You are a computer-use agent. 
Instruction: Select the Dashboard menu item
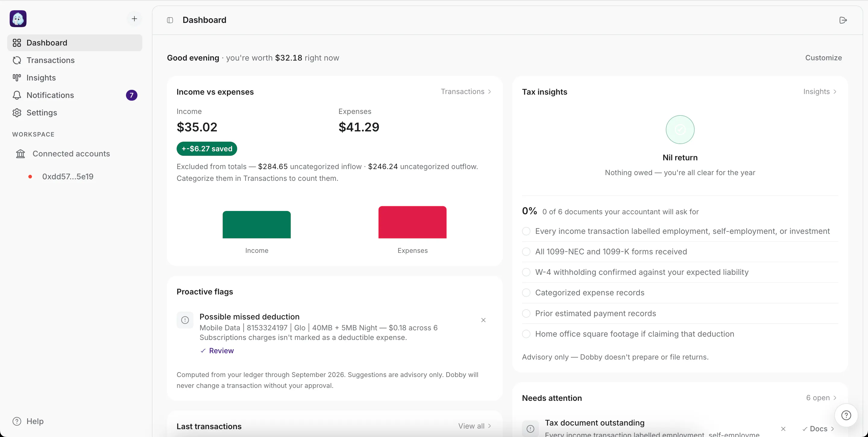point(75,43)
